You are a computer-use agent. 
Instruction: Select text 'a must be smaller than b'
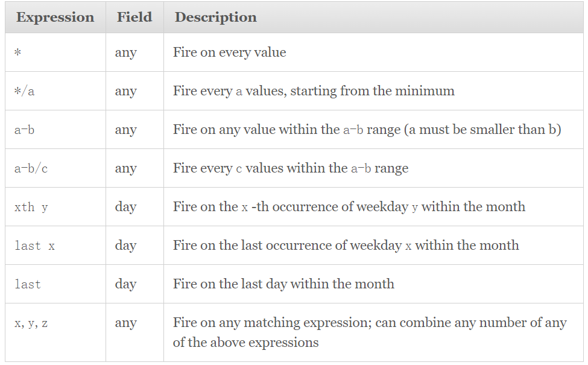[x=482, y=130]
